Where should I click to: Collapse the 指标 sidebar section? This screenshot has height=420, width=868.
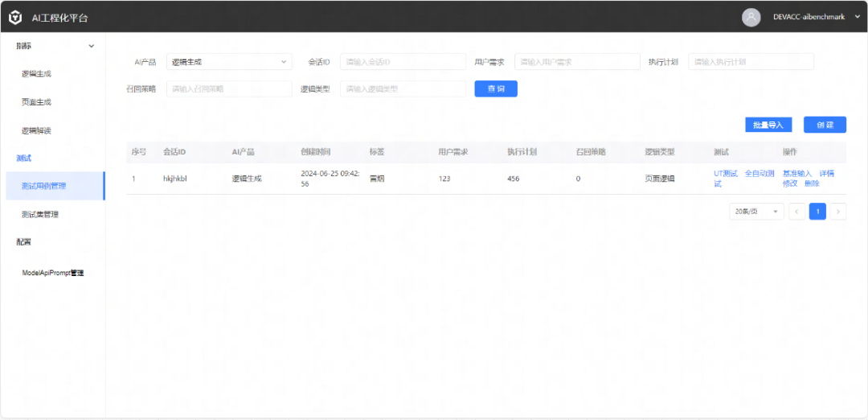91,46
